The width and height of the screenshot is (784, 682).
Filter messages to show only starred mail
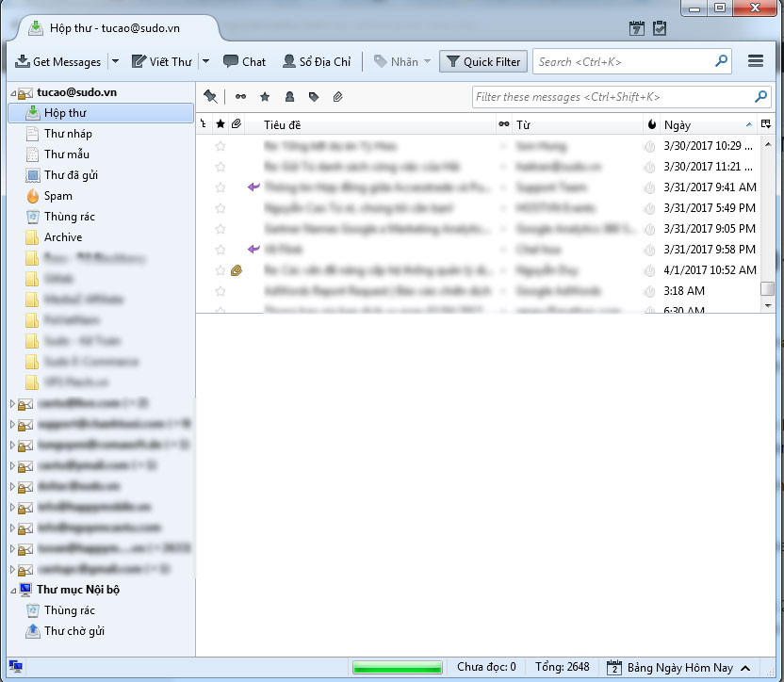[265, 96]
